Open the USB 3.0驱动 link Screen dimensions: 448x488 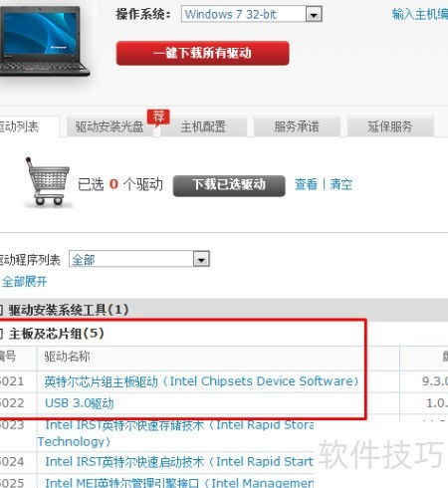[x=80, y=403]
